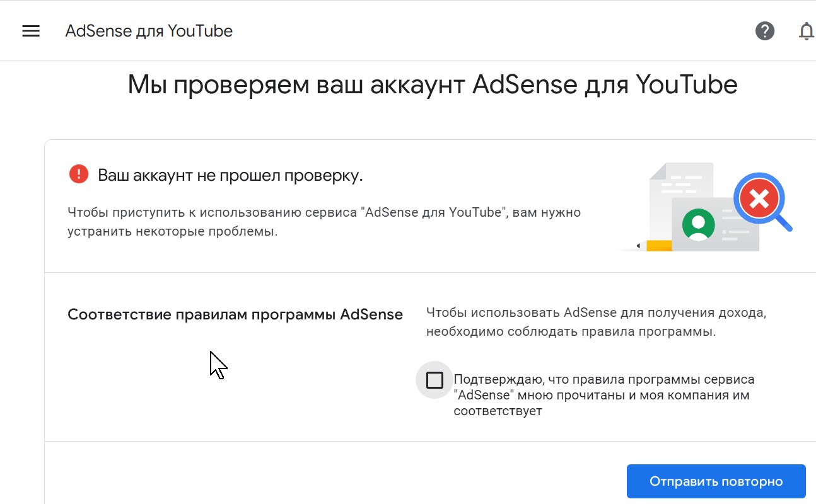Click the "Соответствие правилам программы AdSense" section title
The width and height of the screenshot is (816, 504).
coord(235,314)
